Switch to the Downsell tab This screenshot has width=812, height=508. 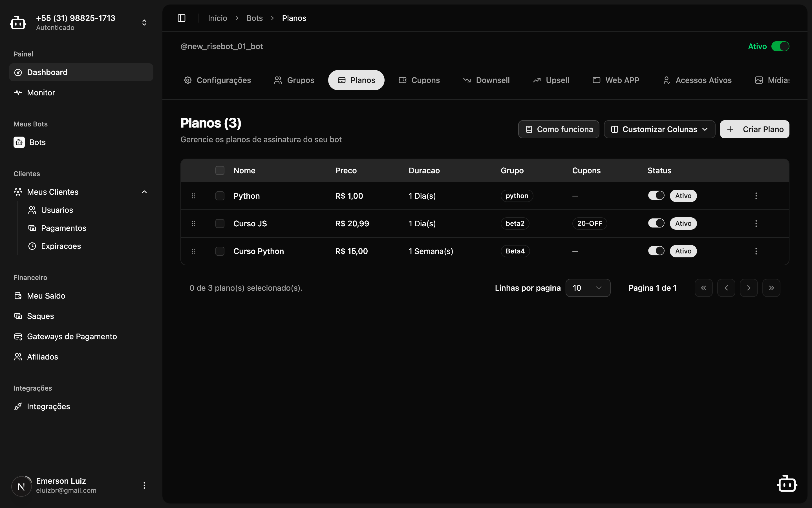point(486,80)
